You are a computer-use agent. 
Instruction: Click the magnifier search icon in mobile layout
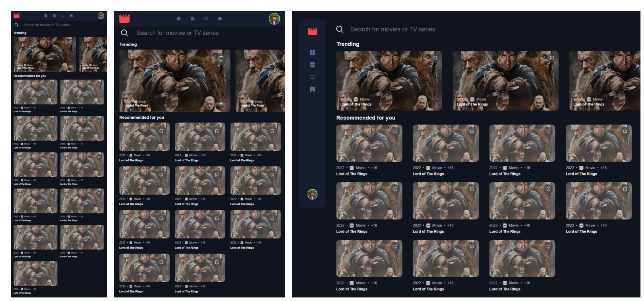16,25
